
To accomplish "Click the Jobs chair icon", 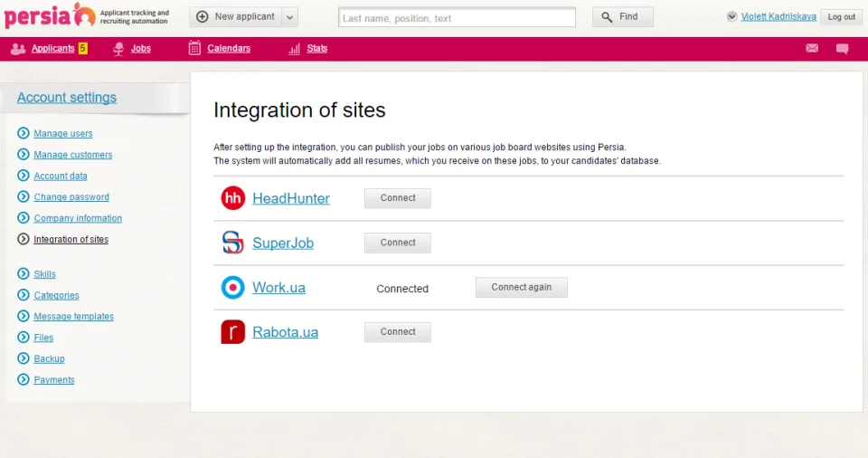I will (118, 49).
